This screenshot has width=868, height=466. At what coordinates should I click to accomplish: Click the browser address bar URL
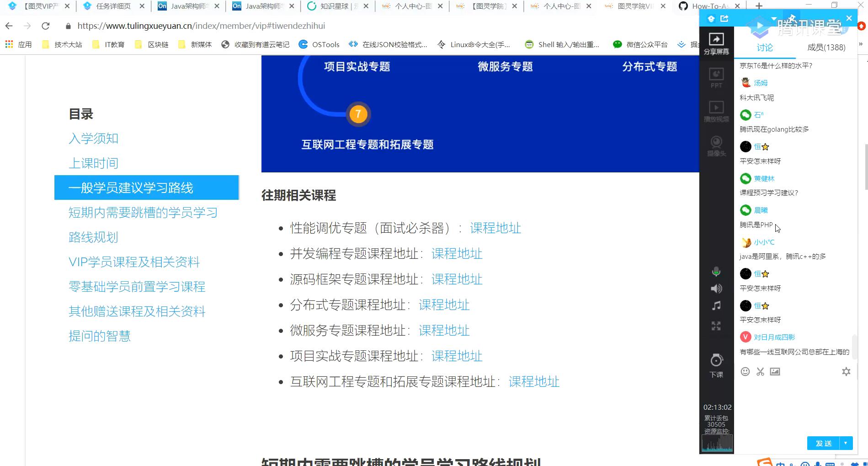point(201,26)
